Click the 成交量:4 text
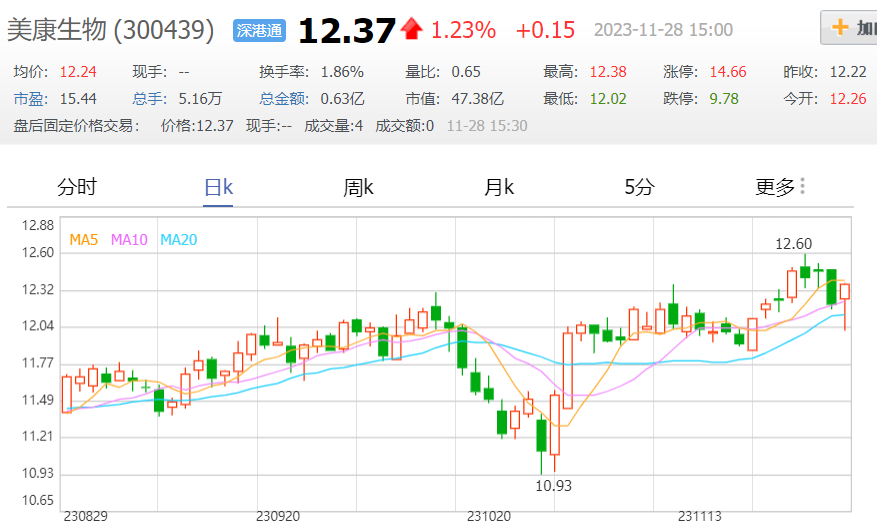The width and height of the screenshot is (877, 526). (x=333, y=126)
